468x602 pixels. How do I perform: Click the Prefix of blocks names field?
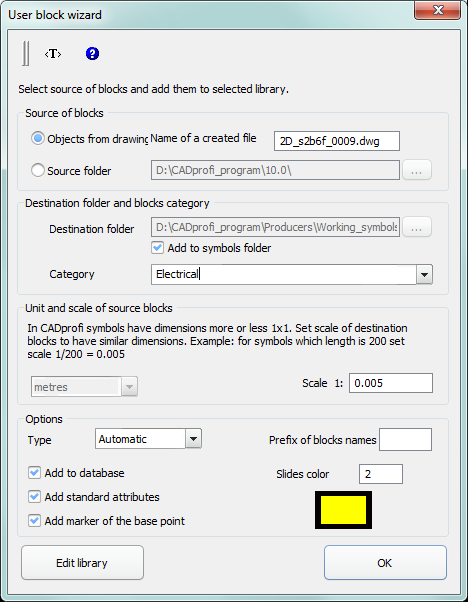coord(405,440)
